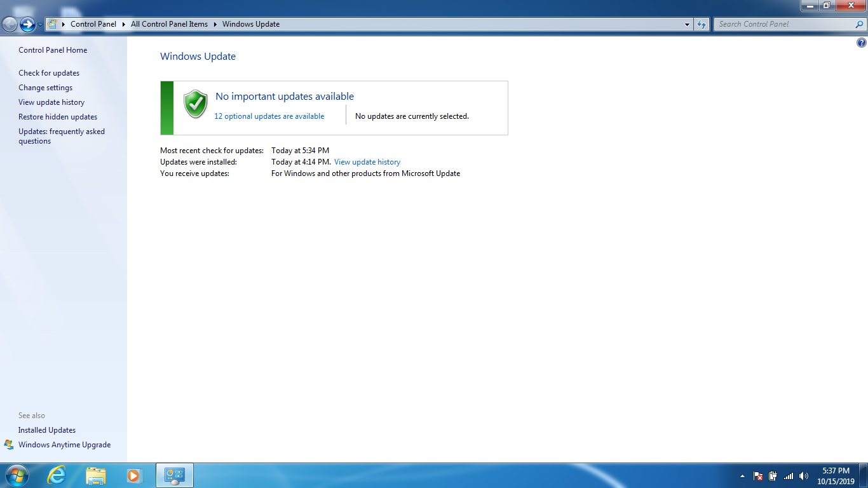Viewport: 868px width, 488px height.
Task: Open the recent pages dropdown arrow
Action: point(41,24)
